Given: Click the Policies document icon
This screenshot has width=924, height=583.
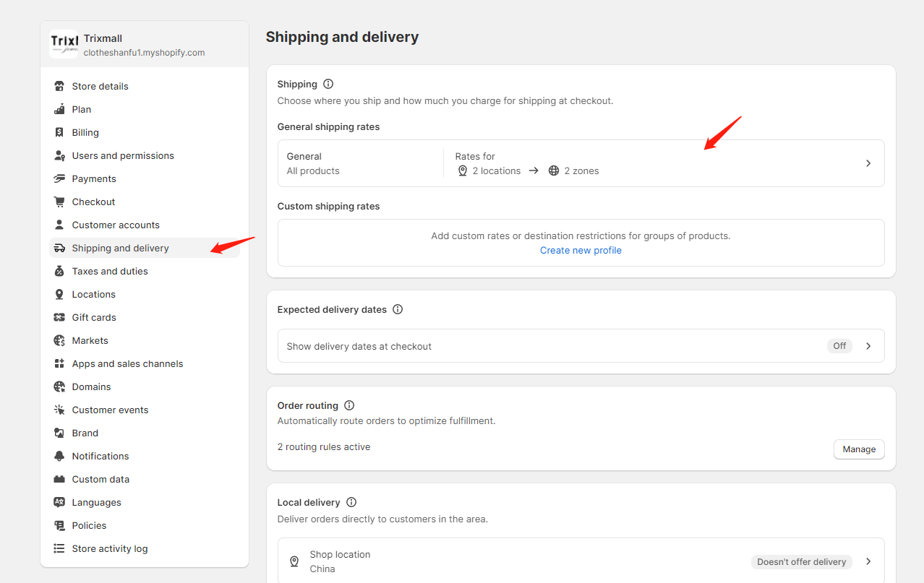Looking at the screenshot, I should click(59, 525).
